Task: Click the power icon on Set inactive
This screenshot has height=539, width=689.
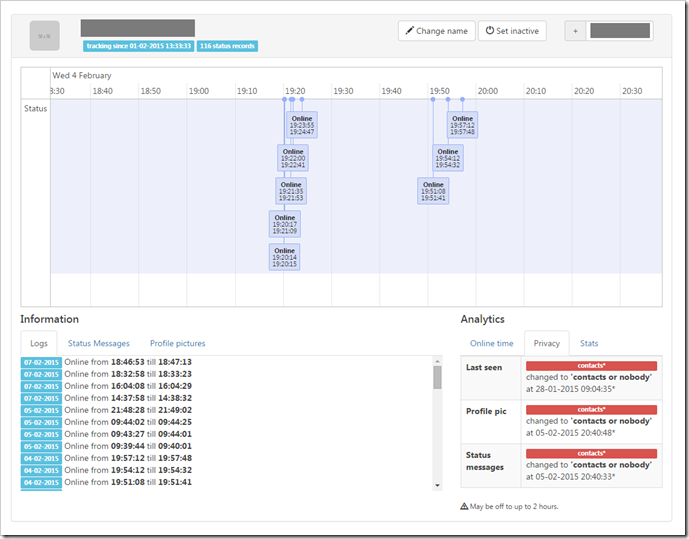Action: point(490,31)
